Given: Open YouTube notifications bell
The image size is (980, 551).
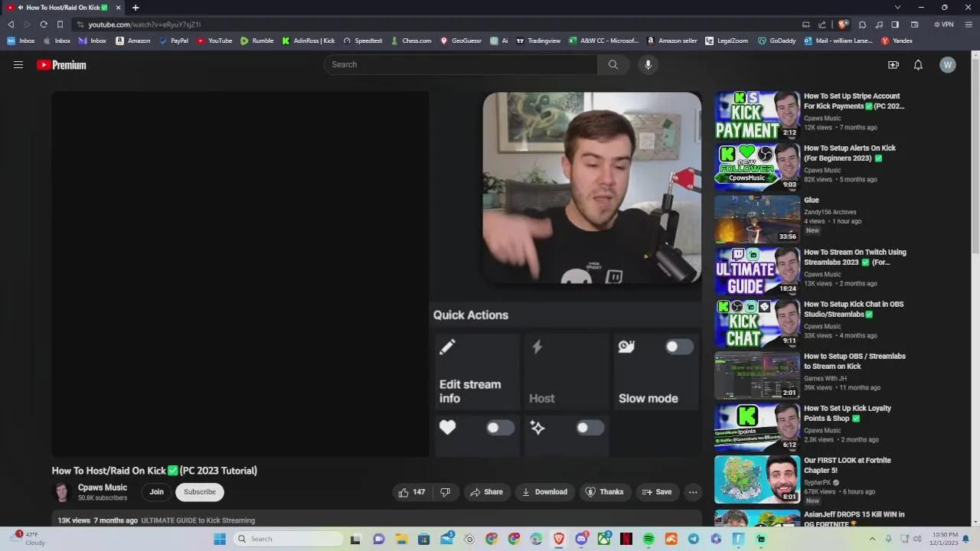Looking at the screenshot, I should (x=918, y=65).
